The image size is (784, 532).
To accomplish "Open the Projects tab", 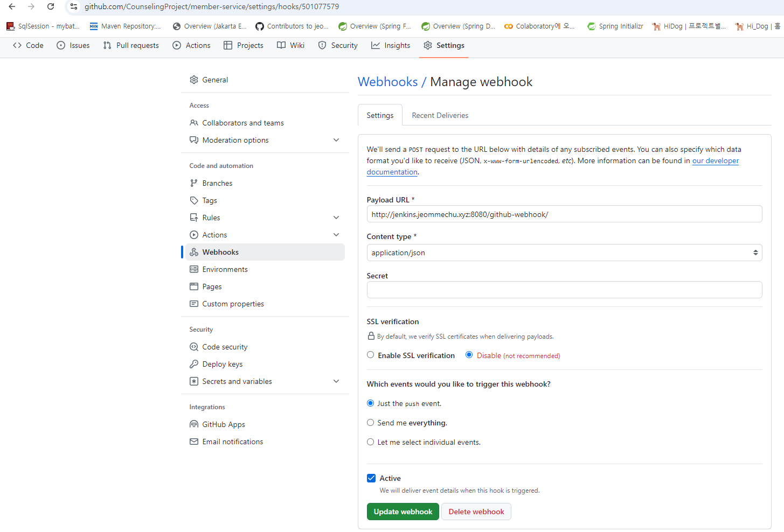I will click(244, 45).
